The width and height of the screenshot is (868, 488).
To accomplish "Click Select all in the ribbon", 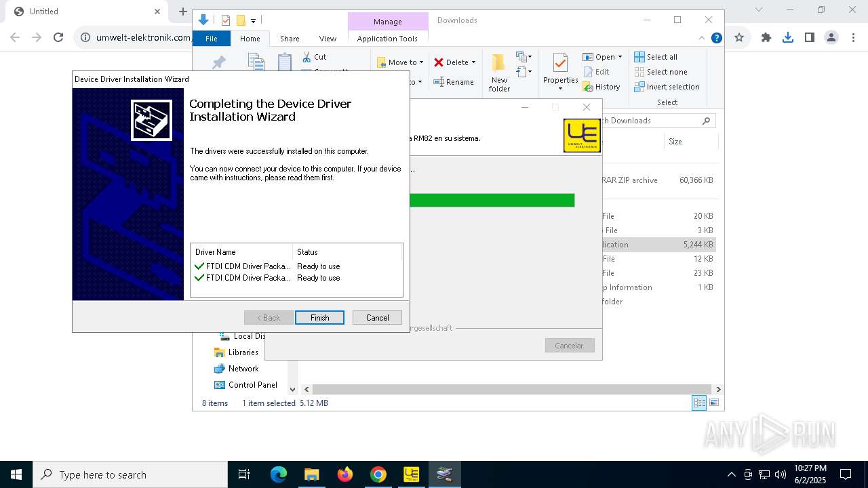I will click(656, 57).
